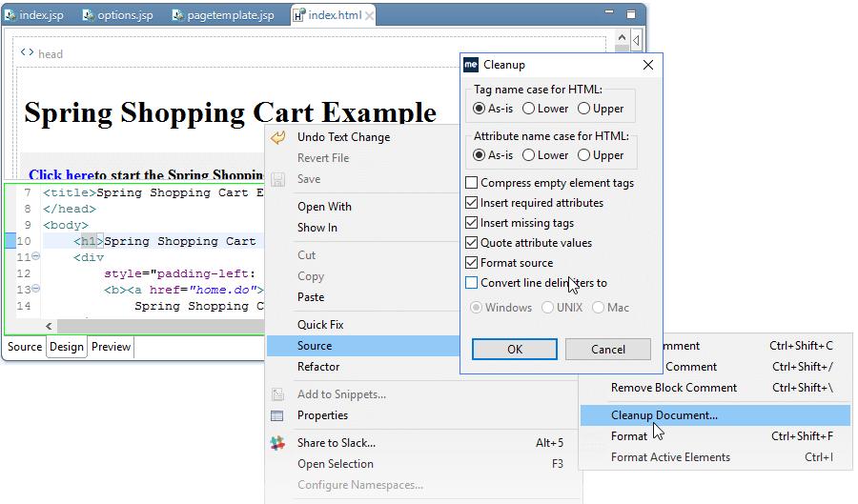Open the Click here link in design view

[61, 175]
